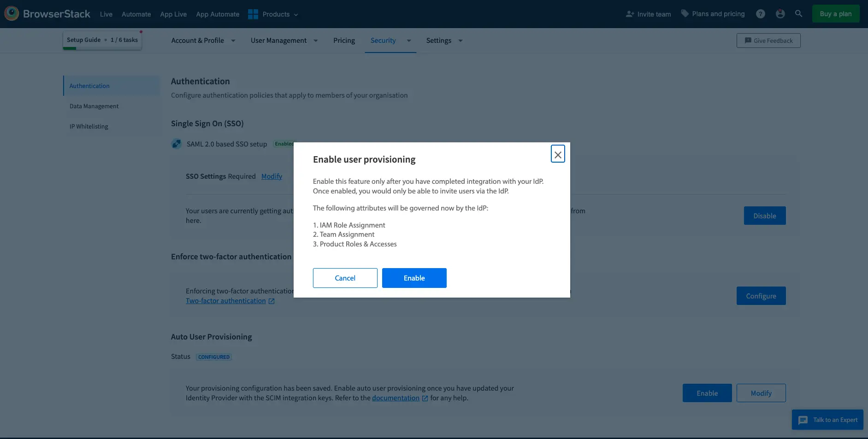This screenshot has width=868, height=439.
Task: Click the CONFIGURED status badge
Action: 214,357
